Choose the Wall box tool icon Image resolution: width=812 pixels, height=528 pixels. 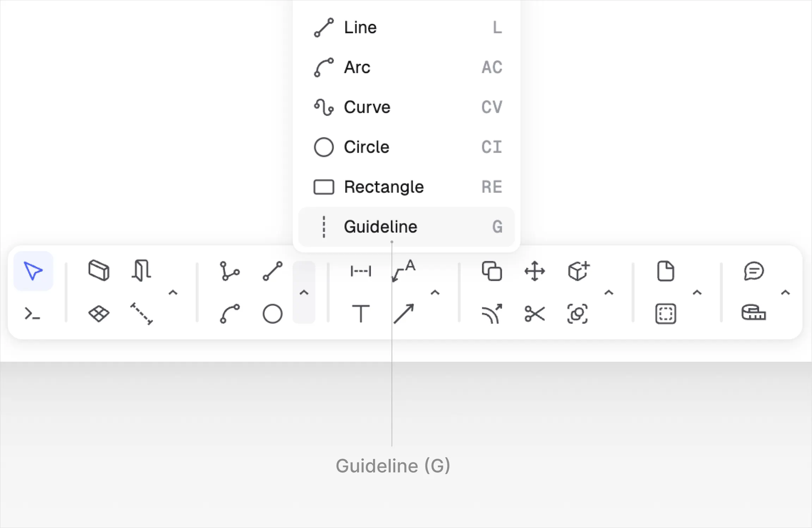click(99, 271)
